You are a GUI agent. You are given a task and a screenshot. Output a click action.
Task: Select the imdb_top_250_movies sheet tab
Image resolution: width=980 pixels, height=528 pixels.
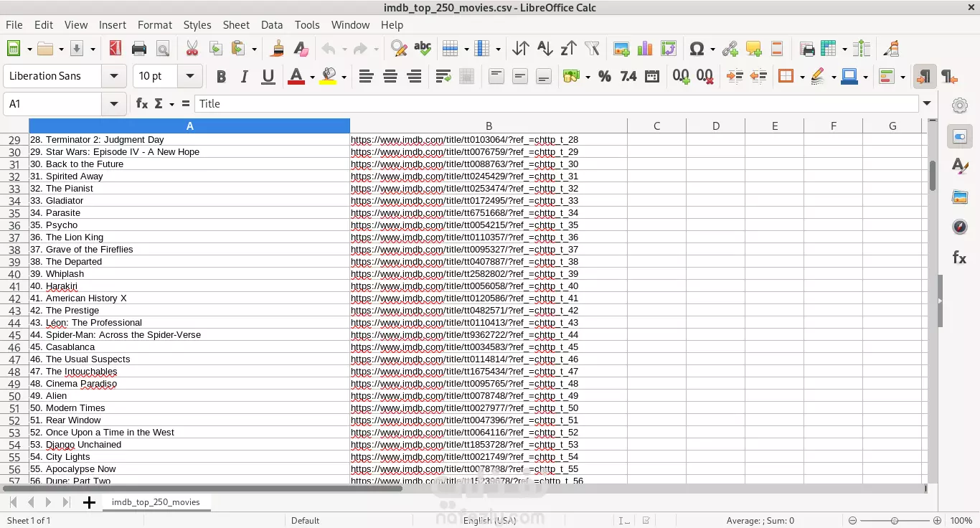click(156, 502)
